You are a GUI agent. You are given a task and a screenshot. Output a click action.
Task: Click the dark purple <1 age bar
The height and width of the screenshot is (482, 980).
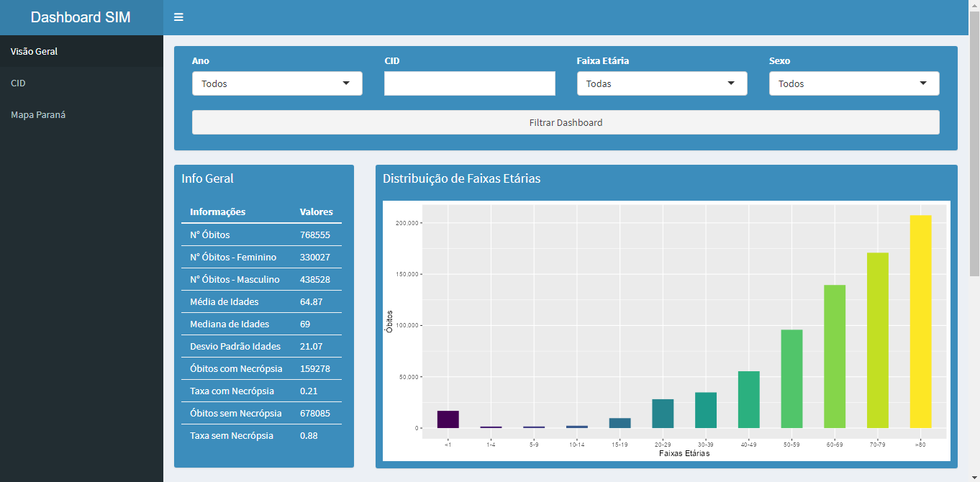(448, 419)
